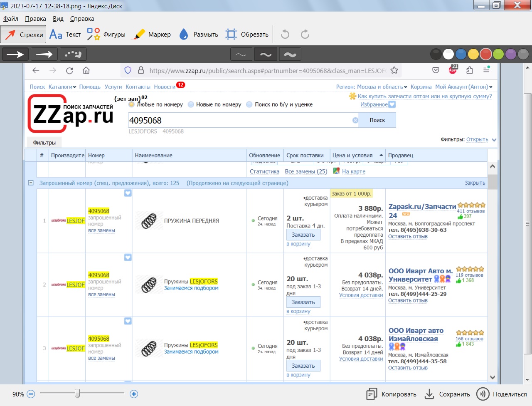Click the undo arrow icon

pos(285,35)
